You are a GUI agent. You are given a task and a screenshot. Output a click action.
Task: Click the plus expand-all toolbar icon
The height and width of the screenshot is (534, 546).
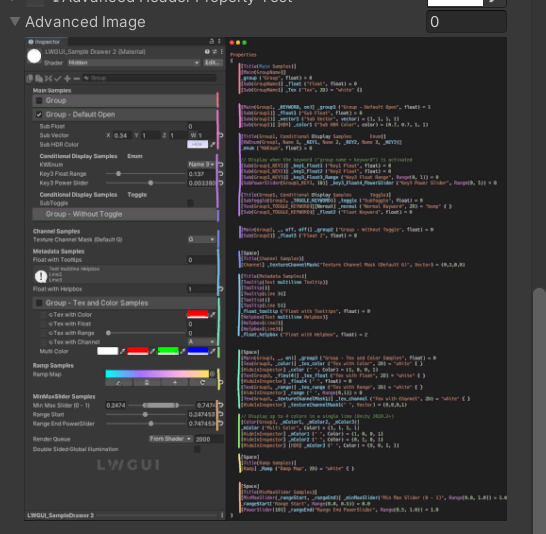(x=67, y=78)
